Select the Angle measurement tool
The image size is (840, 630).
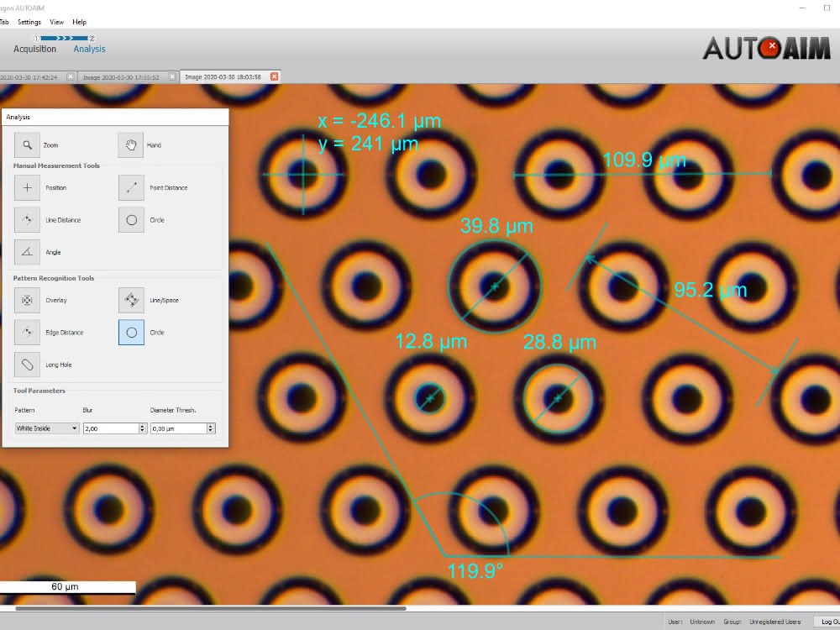click(x=27, y=252)
